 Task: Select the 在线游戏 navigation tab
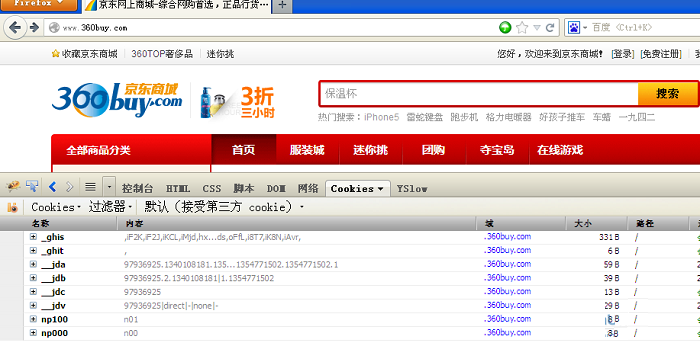(x=560, y=150)
